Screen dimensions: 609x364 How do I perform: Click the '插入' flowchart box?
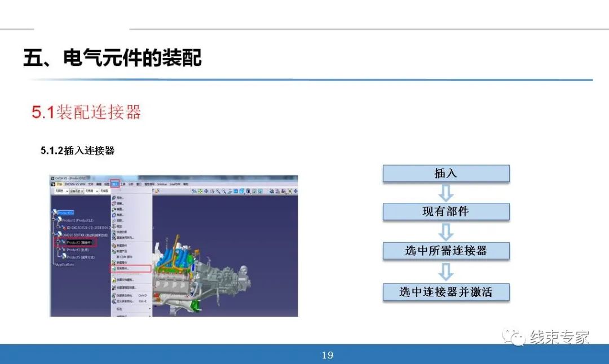click(446, 173)
